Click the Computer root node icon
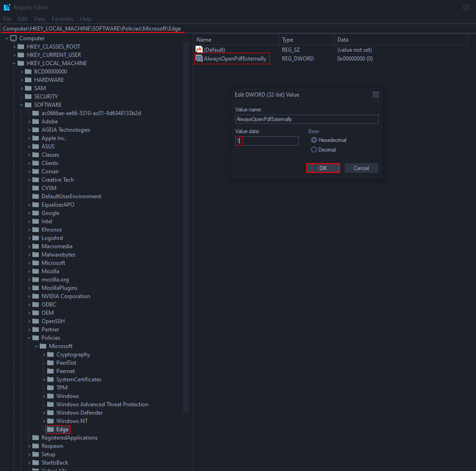This screenshot has width=476, height=471. click(x=13, y=38)
